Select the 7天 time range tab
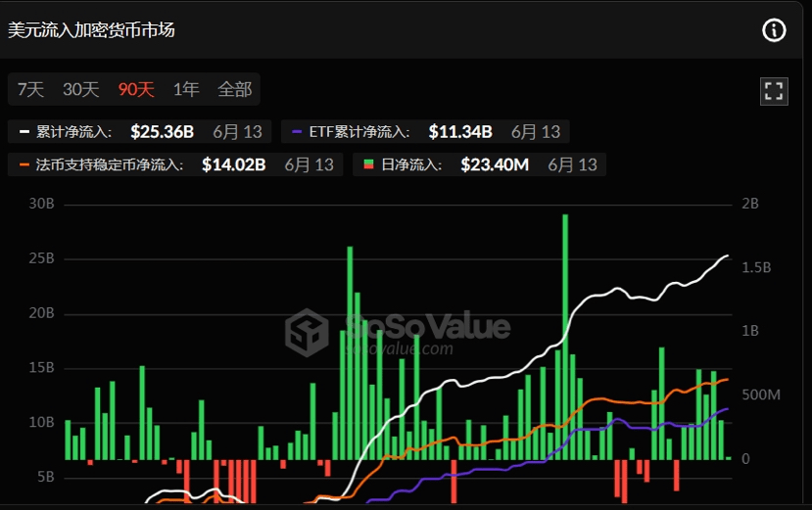This screenshot has width=812, height=510. tap(30, 89)
